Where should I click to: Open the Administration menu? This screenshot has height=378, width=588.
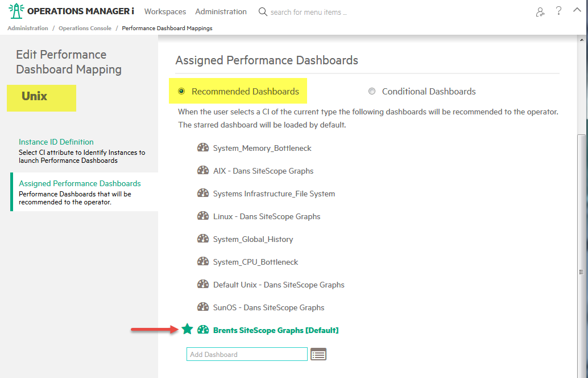pyautogui.click(x=221, y=11)
